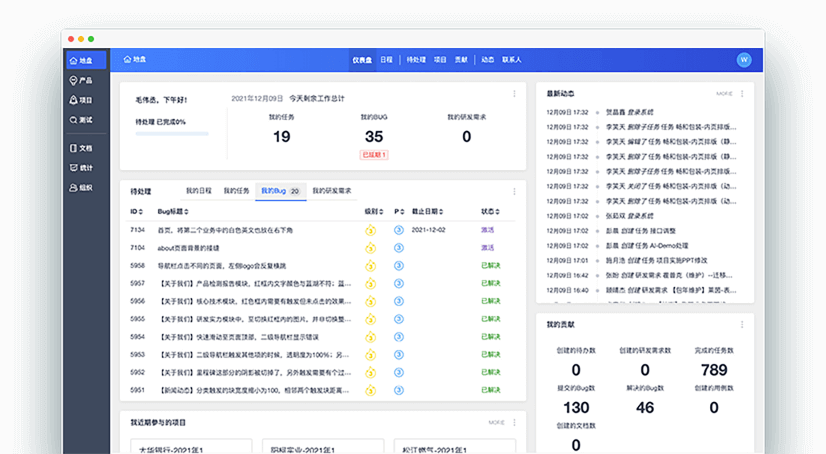Click severity icon of bug 5952

(370, 372)
